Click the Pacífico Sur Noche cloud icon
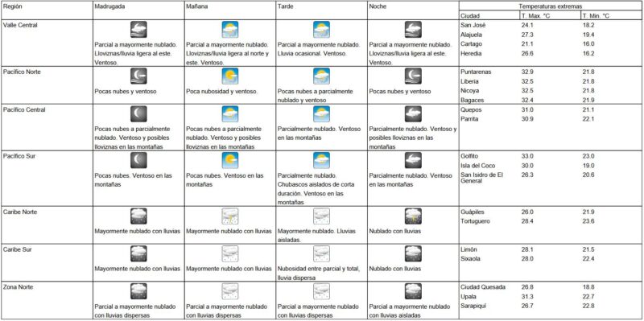 click(413, 160)
